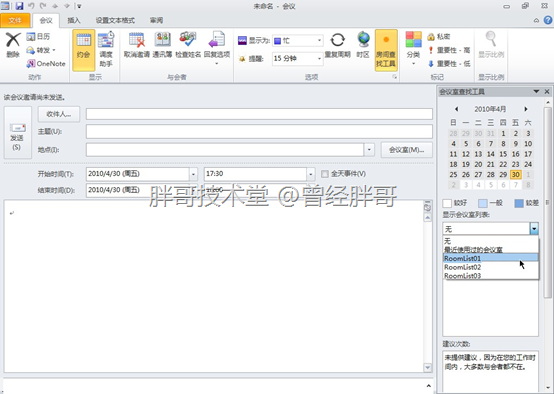
Task: Select RoomList01 in the list
Action: 491,258
